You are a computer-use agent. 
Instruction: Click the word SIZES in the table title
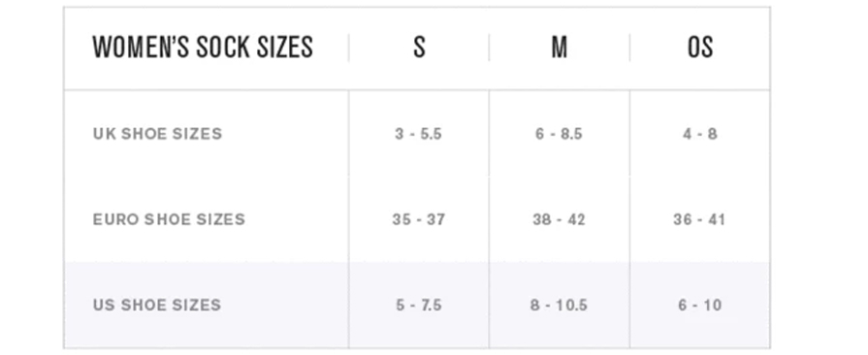point(284,48)
